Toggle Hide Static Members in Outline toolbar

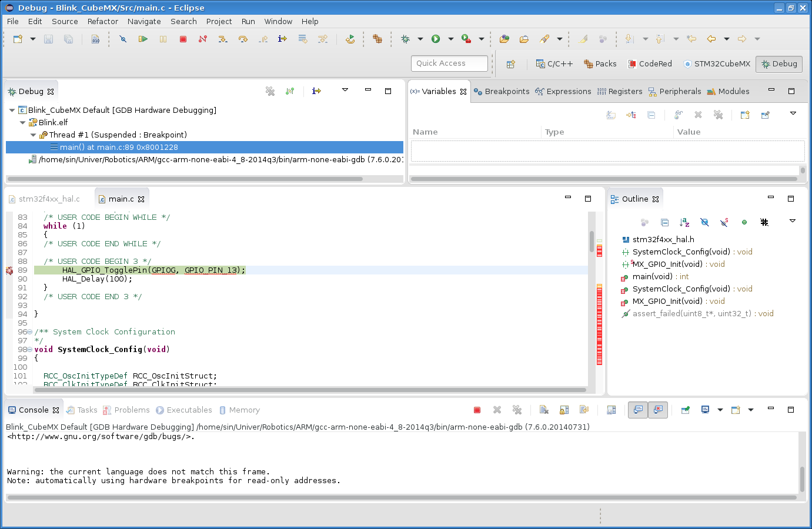(x=724, y=222)
